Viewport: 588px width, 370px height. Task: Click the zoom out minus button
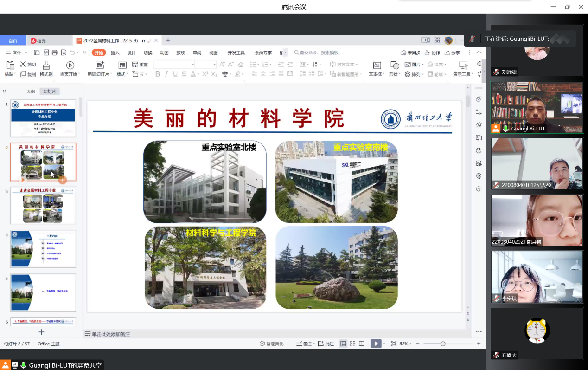click(417, 344)
